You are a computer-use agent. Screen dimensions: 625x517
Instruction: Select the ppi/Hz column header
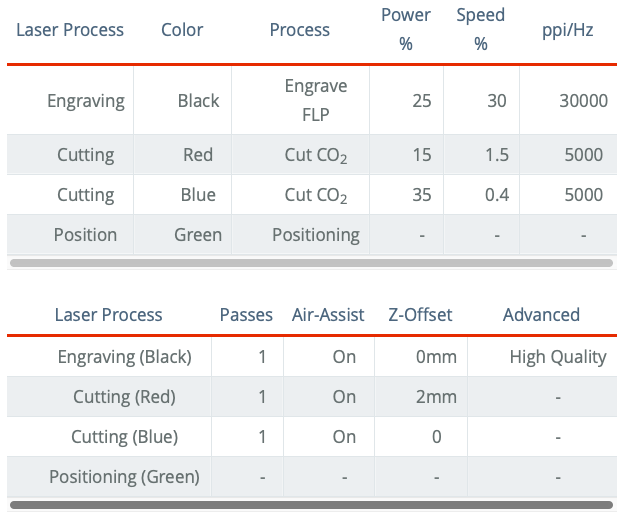pyautogui.click(x=567, y=30)
